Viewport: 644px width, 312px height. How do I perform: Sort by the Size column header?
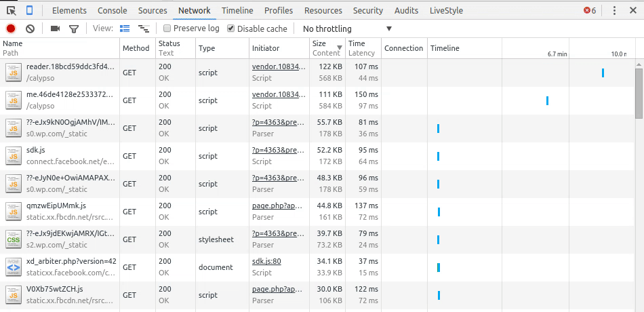click(x=319, y=43)
